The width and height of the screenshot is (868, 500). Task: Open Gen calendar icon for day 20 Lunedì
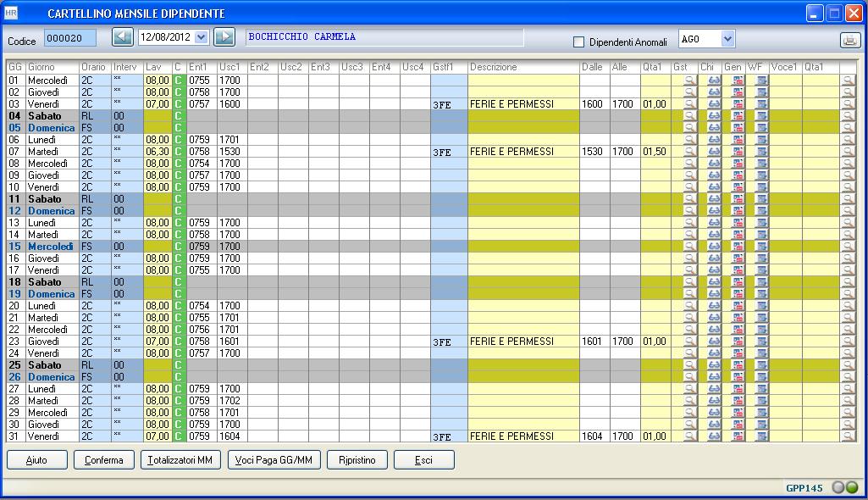tap(738, 306)
